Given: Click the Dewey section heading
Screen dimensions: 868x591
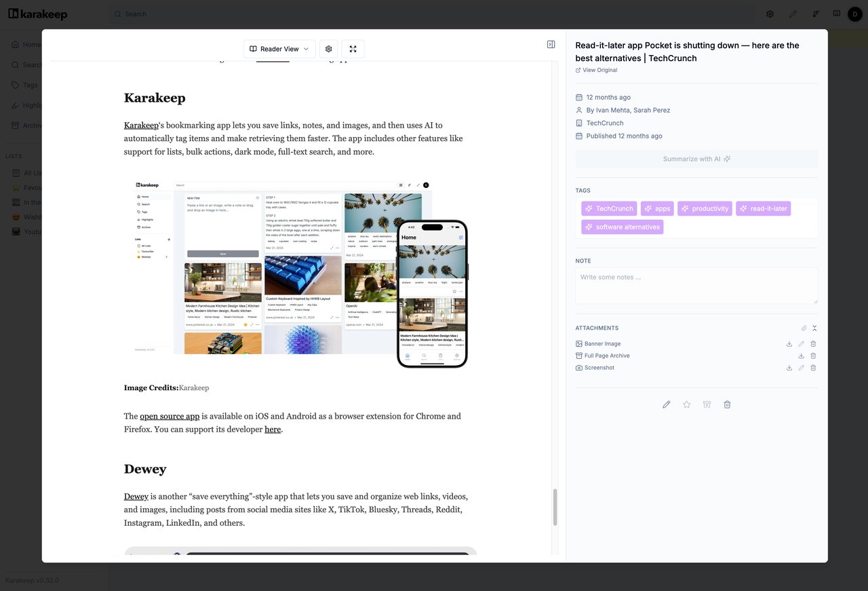Looking at the screenshot, I should (145, 469).
